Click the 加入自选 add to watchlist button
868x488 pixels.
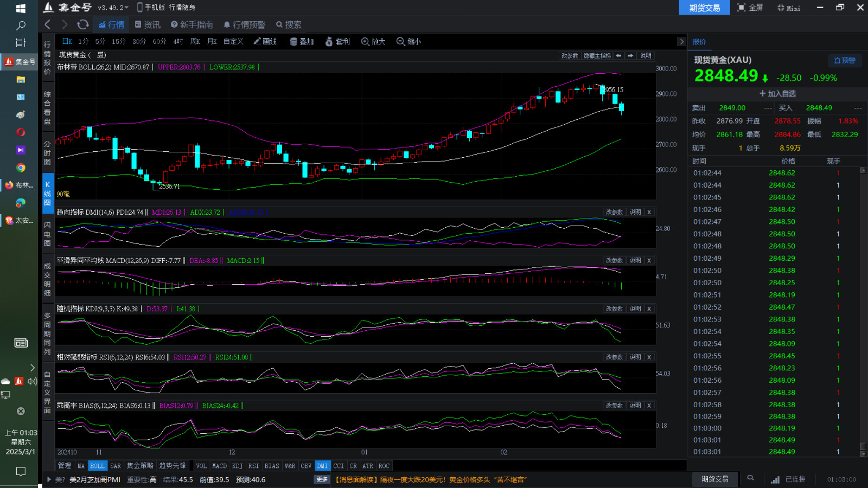click(x=777, y=94)
